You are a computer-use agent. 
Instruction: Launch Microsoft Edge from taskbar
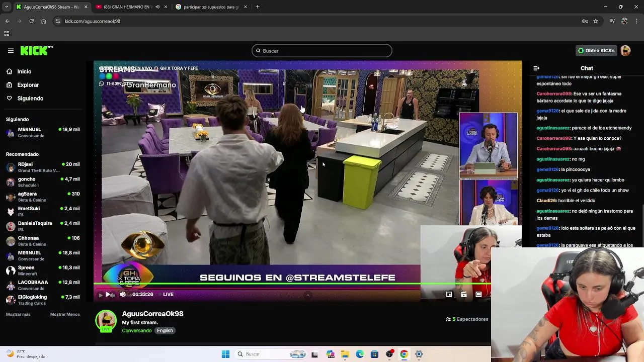[360, 354]
